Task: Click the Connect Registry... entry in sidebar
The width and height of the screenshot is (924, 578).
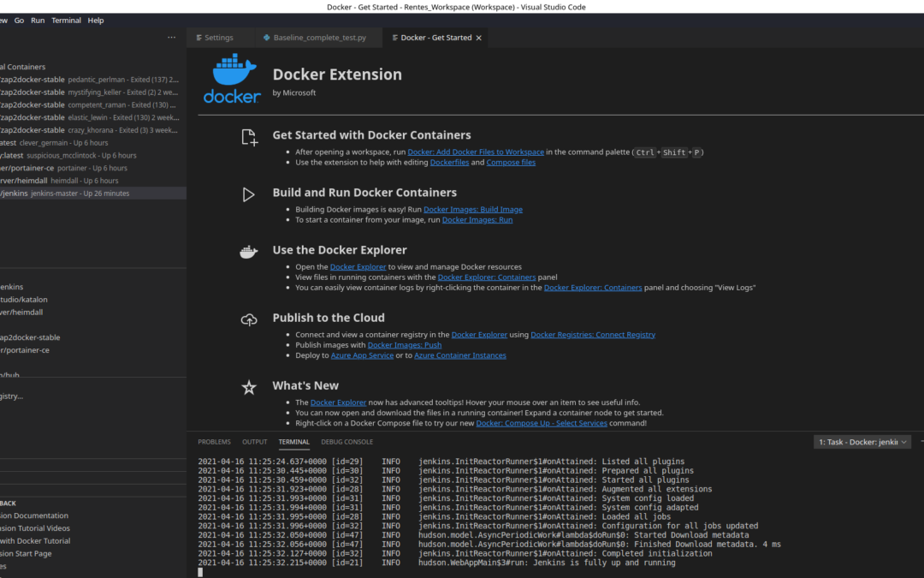Action: pos(93,396)
